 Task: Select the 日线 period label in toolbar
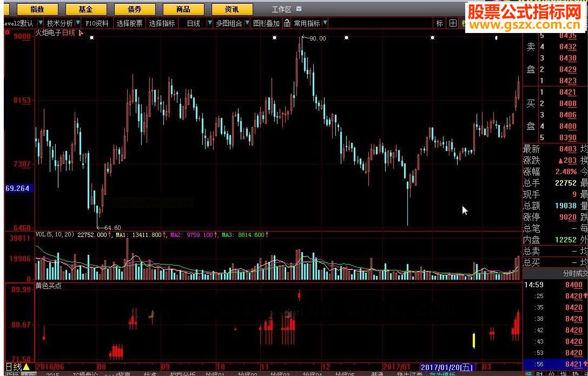tap(194, 23)
